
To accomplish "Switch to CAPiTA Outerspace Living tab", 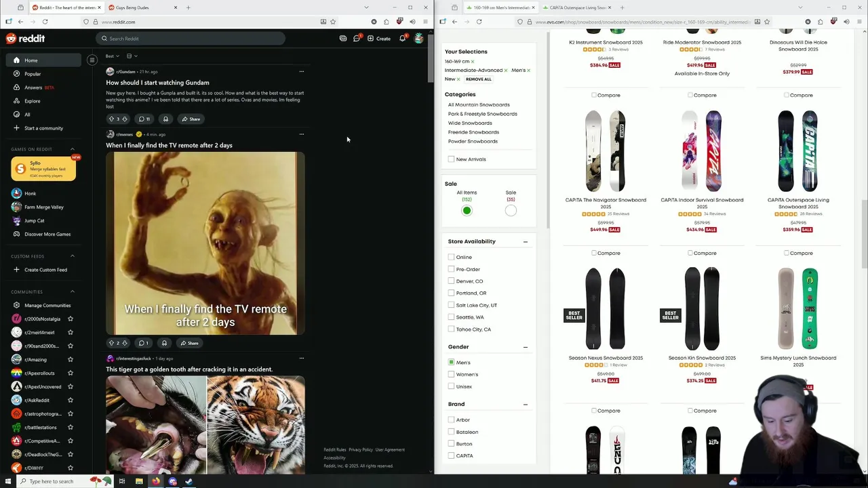I will pos(578,7).
